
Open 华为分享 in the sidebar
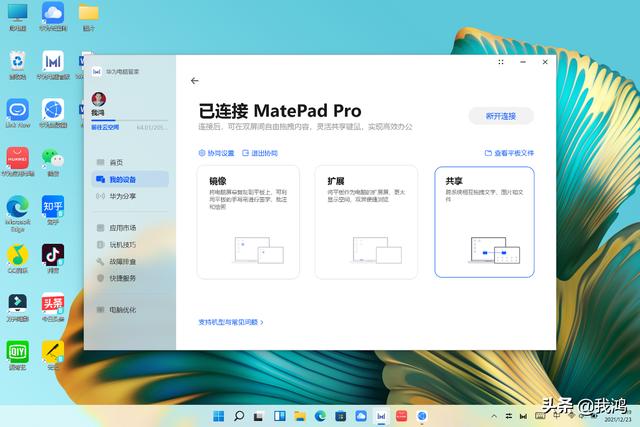122,196
